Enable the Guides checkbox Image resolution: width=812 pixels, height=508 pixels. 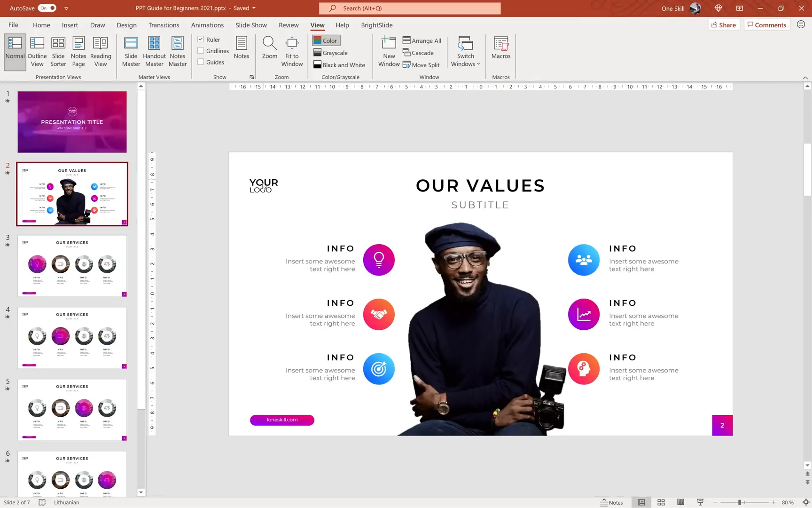coord(201,62)
